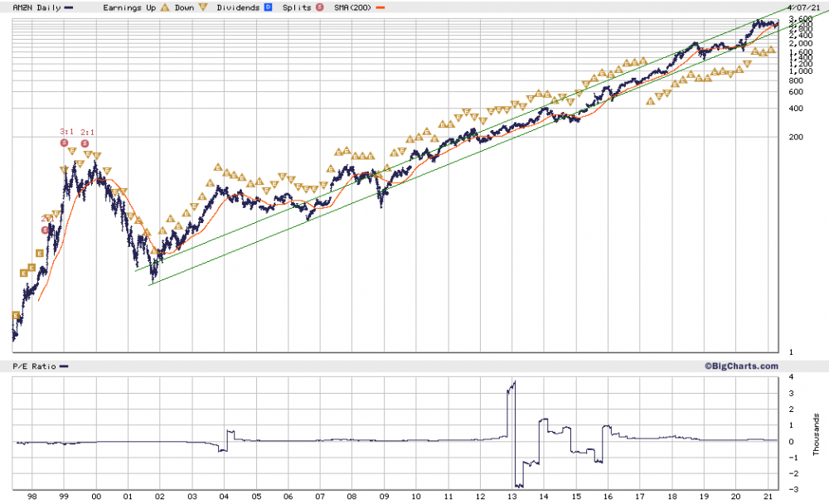Click the Earnings Down triangle legend icon

pos(202,7)
